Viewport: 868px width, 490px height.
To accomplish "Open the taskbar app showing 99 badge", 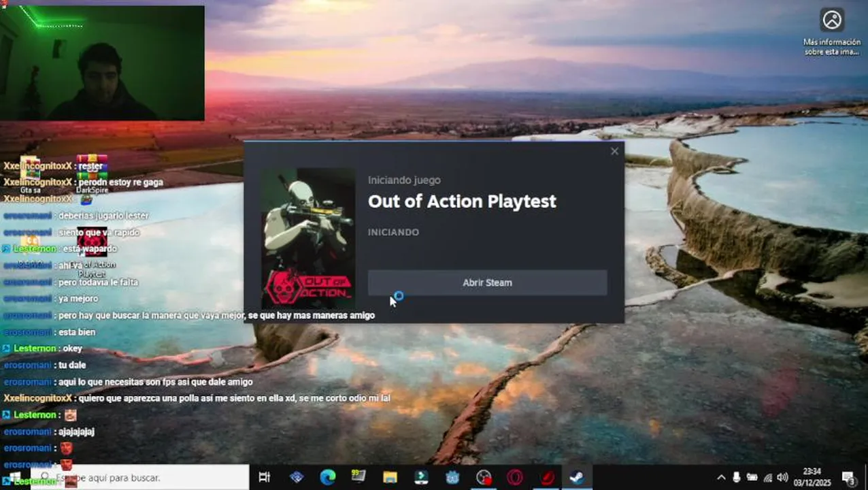I will pos(358,478).
